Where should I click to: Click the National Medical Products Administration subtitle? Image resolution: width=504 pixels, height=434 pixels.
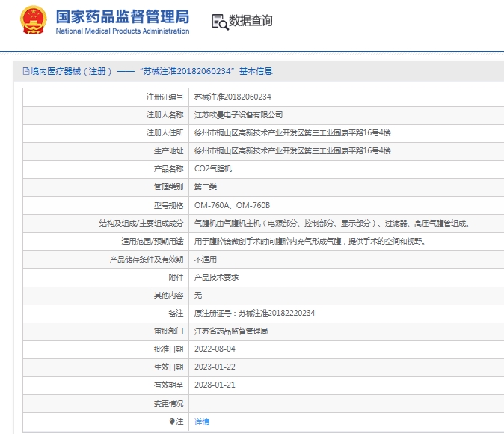(123, 31)
